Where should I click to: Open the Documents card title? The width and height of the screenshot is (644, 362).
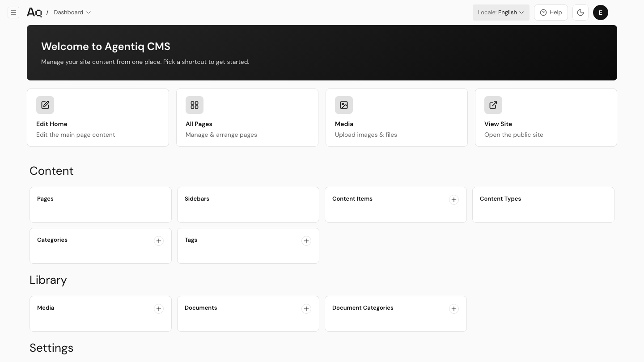(201, 308)
